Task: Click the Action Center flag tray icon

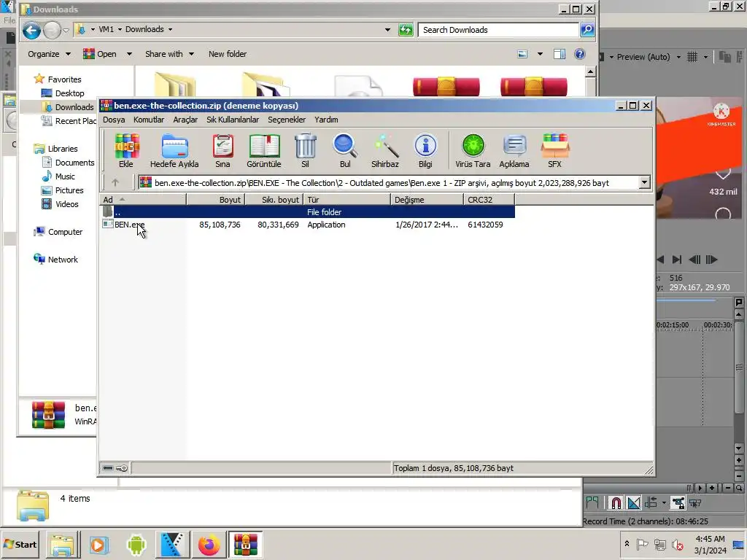Action: (x=642, y=544)
